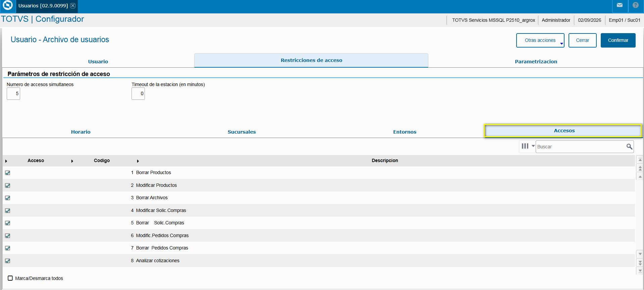Open the Otras acciones dropdown
Viewport: 644px width, 290px height.
(x=540, y=40)
